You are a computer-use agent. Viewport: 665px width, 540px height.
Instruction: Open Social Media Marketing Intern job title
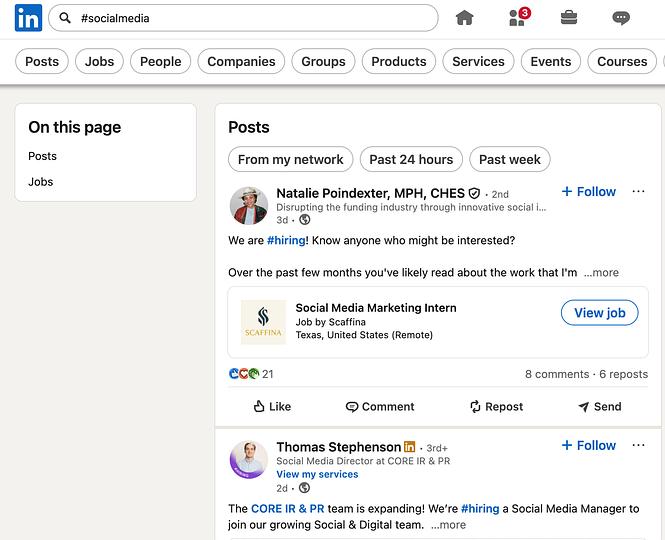pyautogui.click(x=376, y=308)
